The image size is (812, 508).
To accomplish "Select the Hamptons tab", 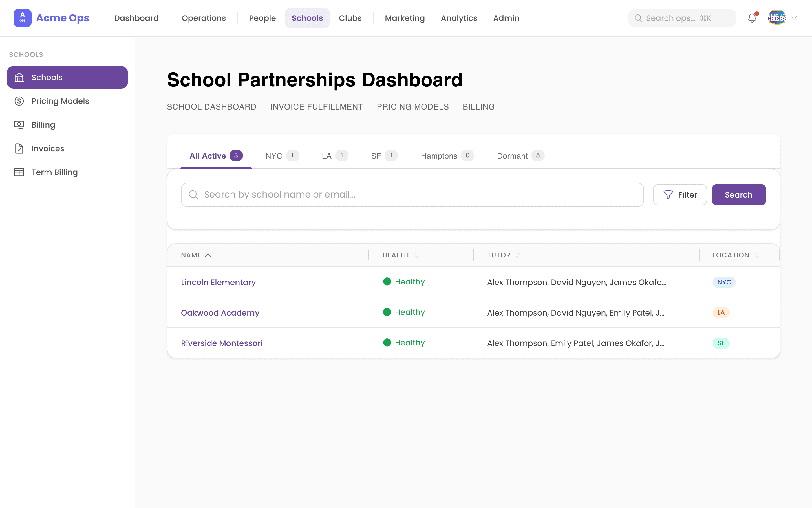I will pyautogui.click(x=447, y=156).
